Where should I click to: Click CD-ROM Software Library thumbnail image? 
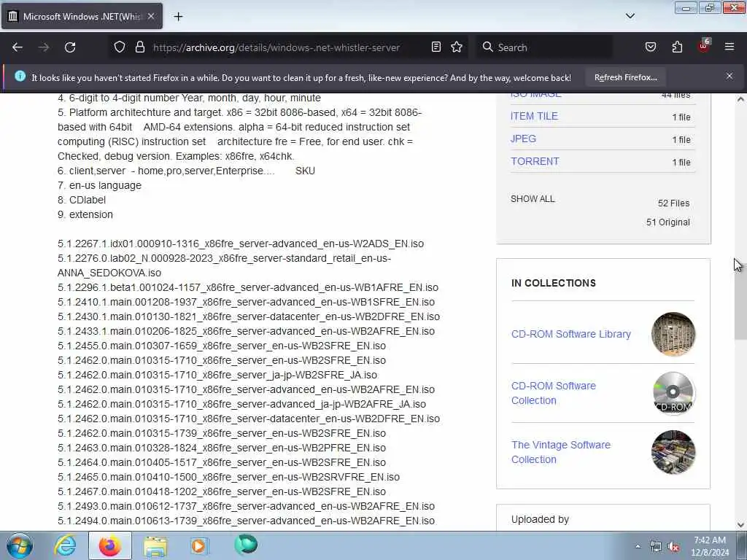(x=673, y=334)
